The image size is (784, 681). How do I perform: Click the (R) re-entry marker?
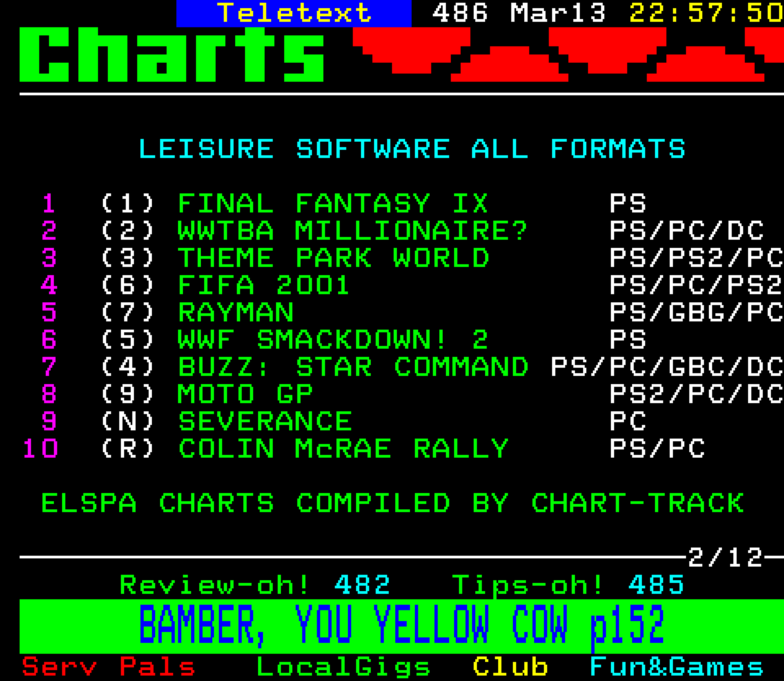pos(127,448)
